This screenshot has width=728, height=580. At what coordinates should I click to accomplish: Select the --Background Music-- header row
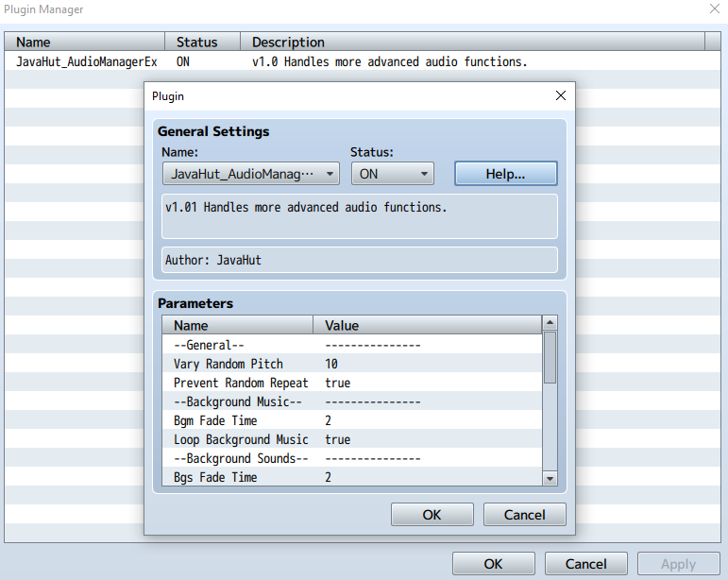click(352, 401)
